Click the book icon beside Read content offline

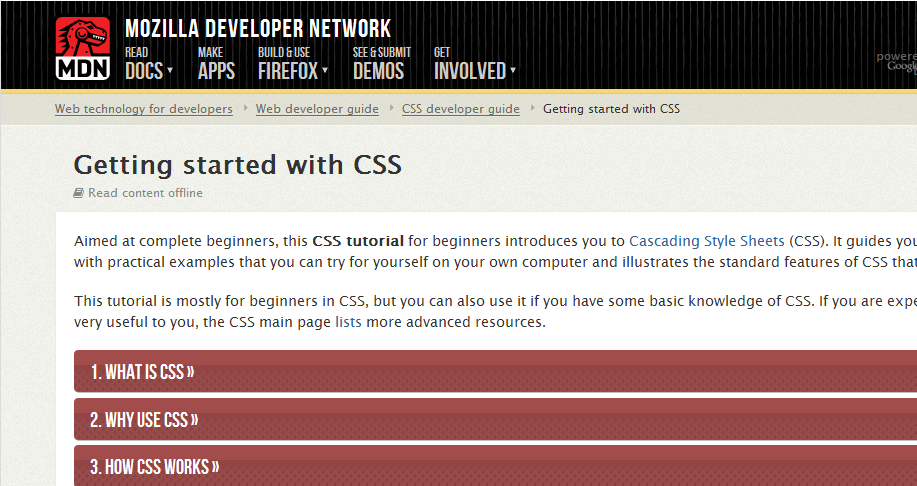78,193
